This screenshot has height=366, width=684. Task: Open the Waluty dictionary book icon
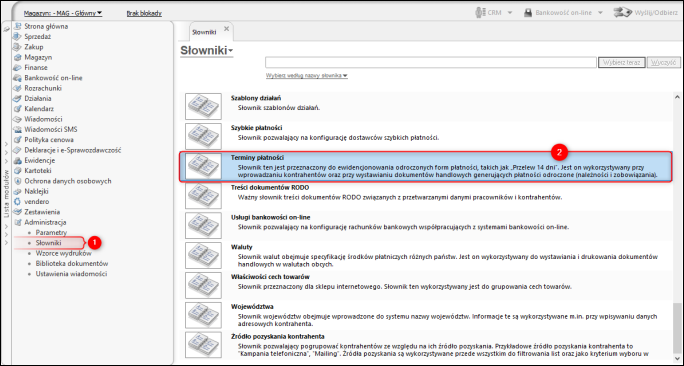click(x=203, y=255)
